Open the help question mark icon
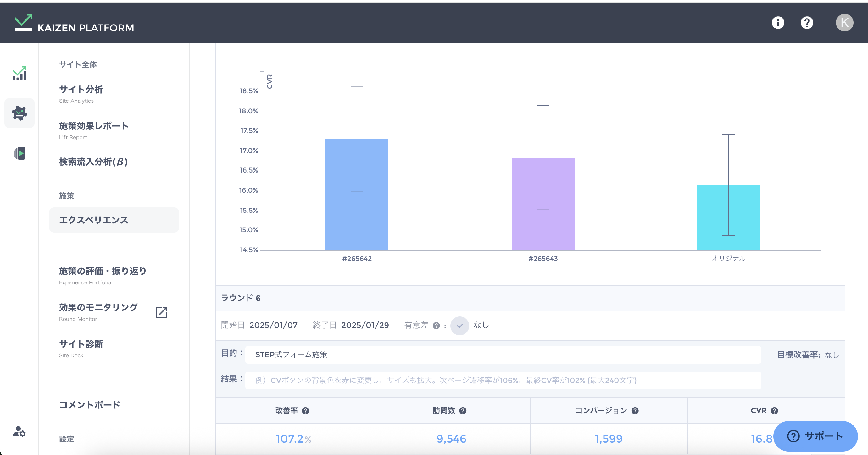This screenshot has height=455, width=868. pos(807,23)
